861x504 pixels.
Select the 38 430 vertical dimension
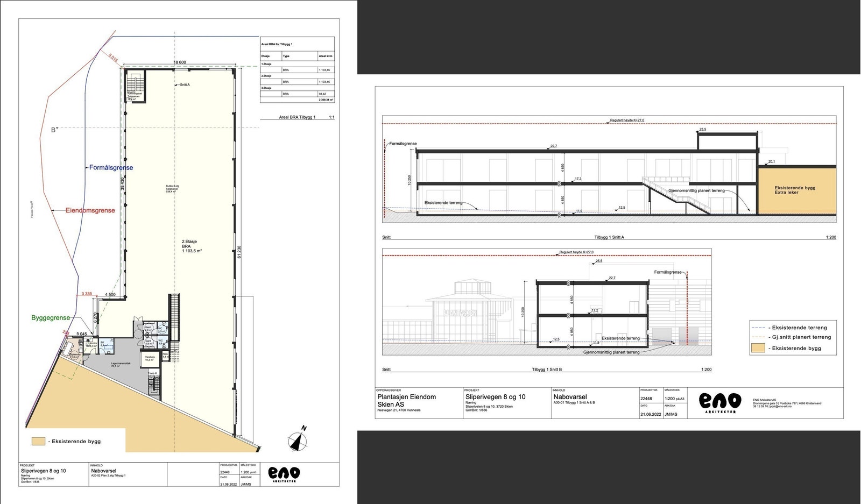coord(123,184)
